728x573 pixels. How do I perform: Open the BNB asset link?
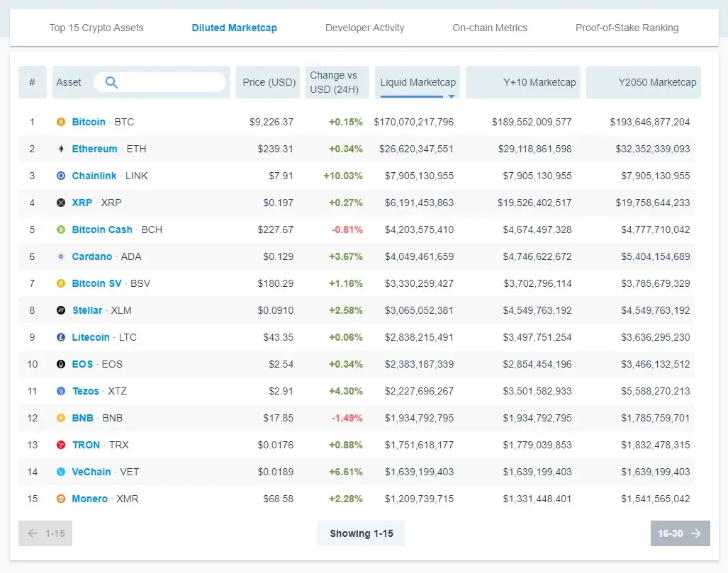[83, 418]
